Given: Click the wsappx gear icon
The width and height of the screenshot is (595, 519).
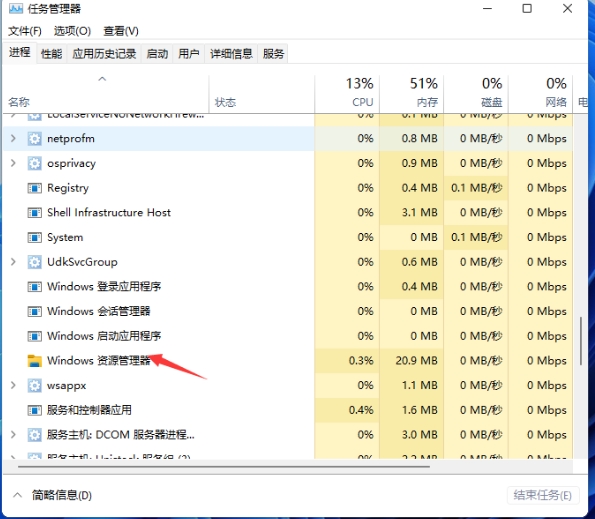Looking at the screenshot, I should [x=35, y=386].
